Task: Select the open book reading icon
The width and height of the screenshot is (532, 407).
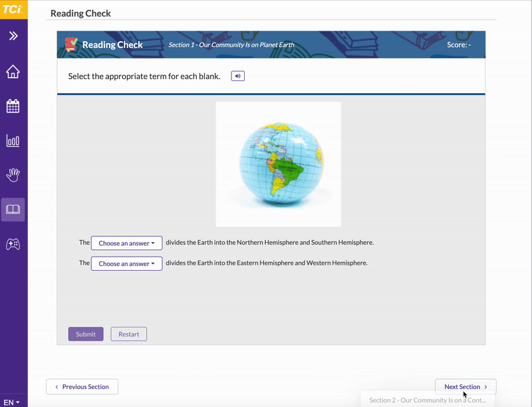Action: (13, 209)
